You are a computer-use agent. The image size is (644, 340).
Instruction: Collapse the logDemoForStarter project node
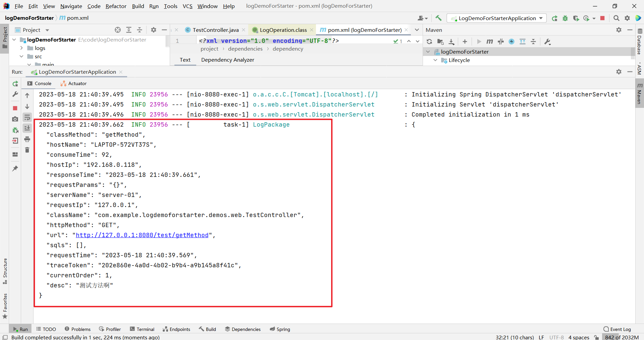(14, 40)
